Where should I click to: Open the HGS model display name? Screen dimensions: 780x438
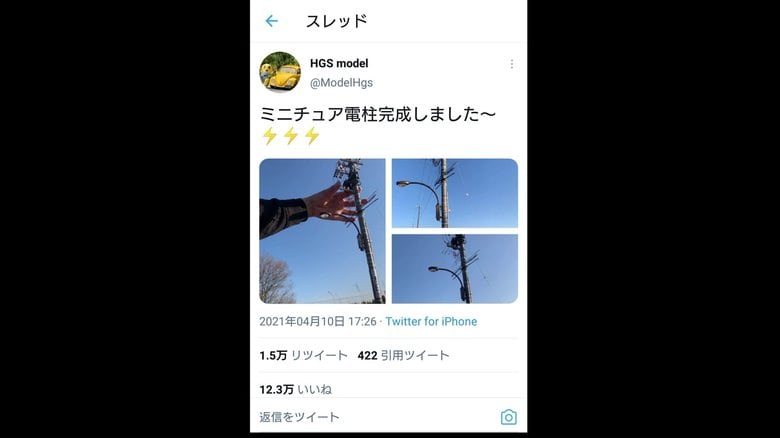click(x=339, y=63)
